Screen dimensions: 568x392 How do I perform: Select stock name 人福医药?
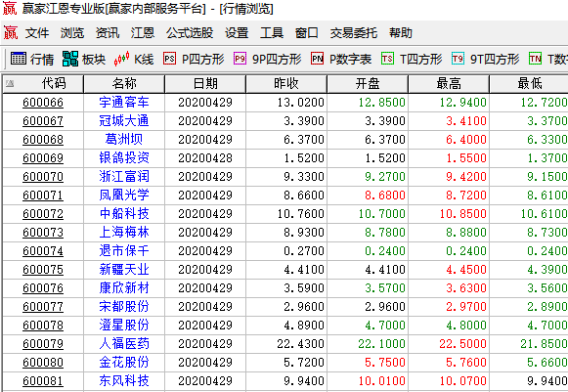pos(124,343)
